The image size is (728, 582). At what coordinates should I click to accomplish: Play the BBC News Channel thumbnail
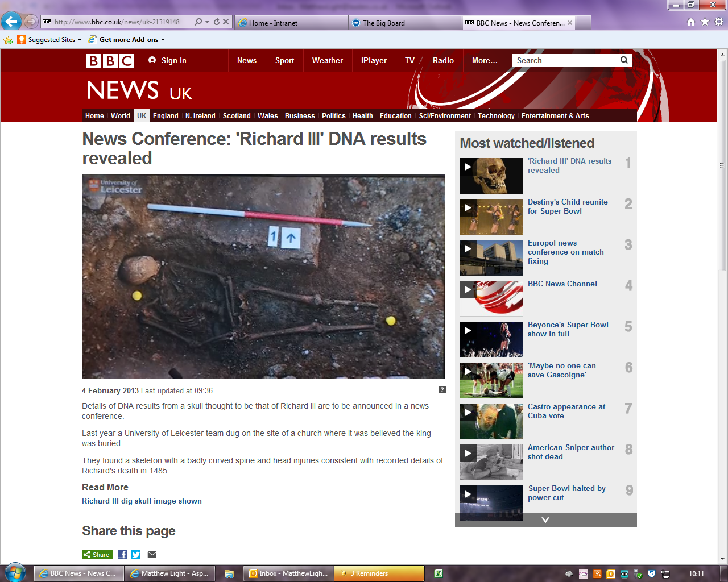point(491,298)
